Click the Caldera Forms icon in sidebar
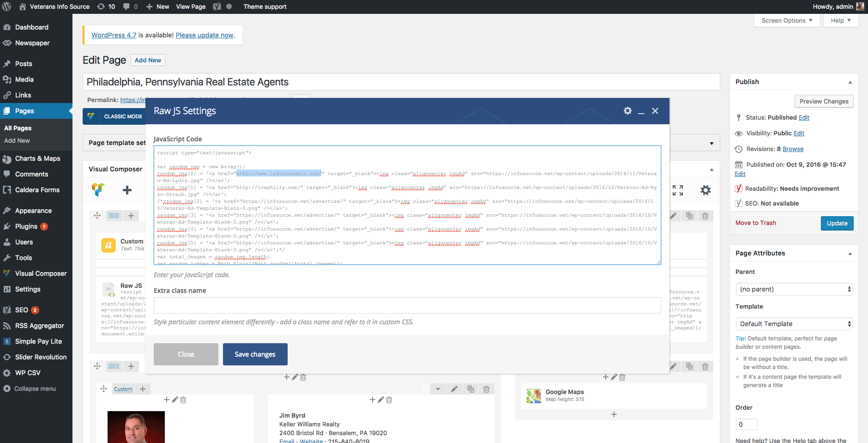 [x=7, y=190]
